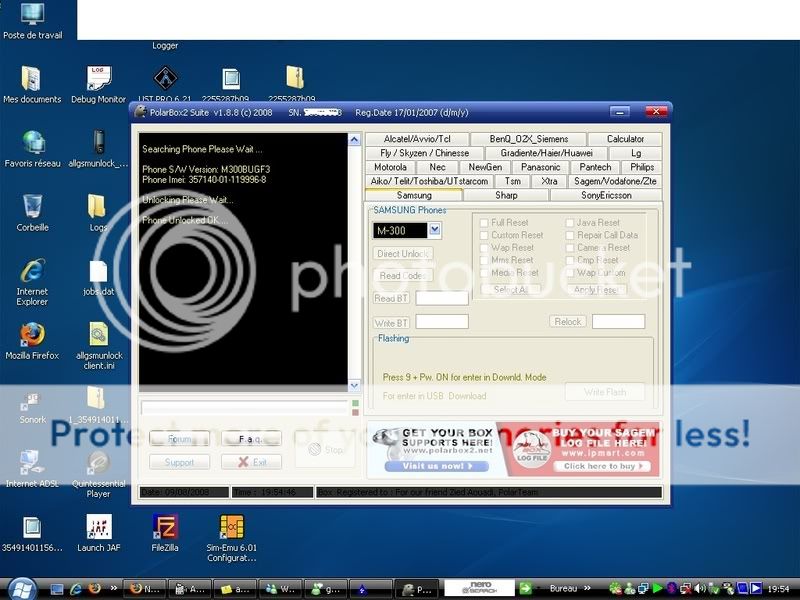Launch Mozilla Firefox desktop icon
This screenshot has height=600, width=800.
[x=32, y=341]
